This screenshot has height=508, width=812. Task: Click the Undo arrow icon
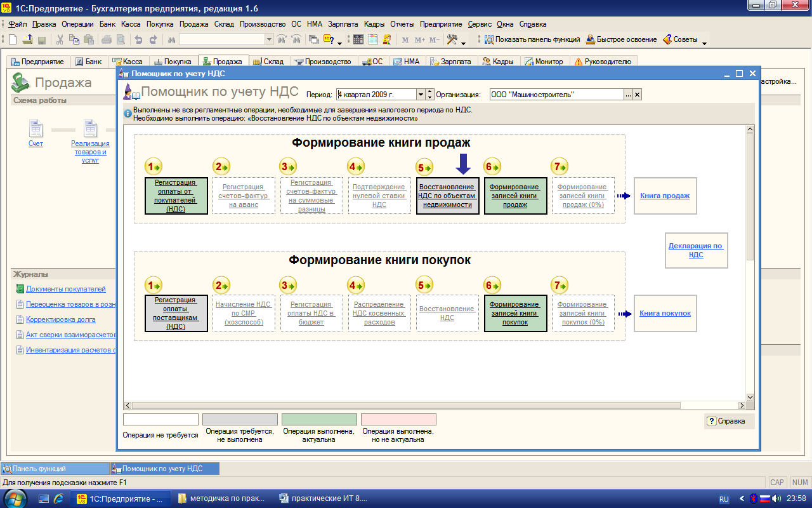(138, 39)
